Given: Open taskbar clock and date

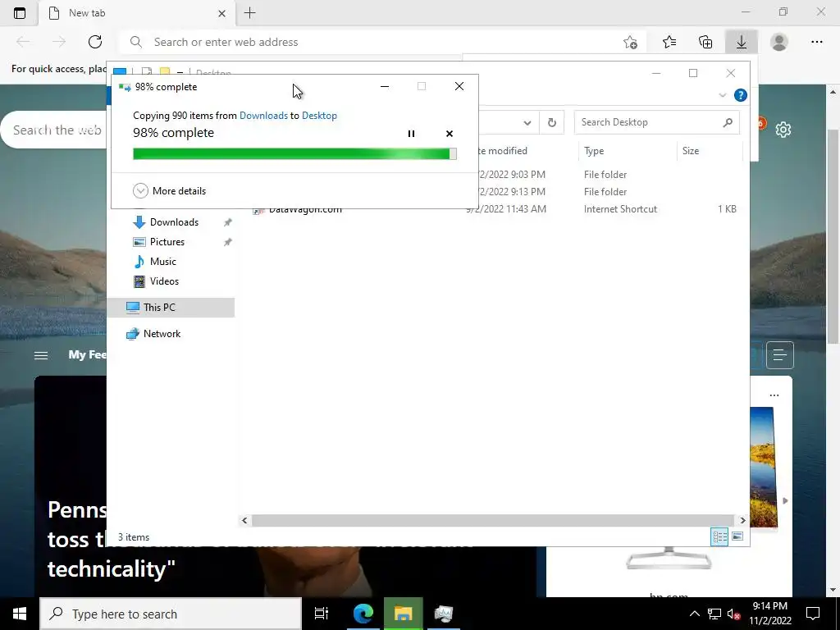Looking at the screenshot, I should 769,614.
